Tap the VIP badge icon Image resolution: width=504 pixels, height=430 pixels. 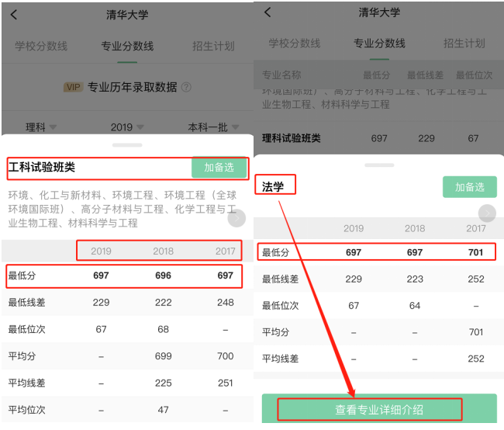pos(74,87)
